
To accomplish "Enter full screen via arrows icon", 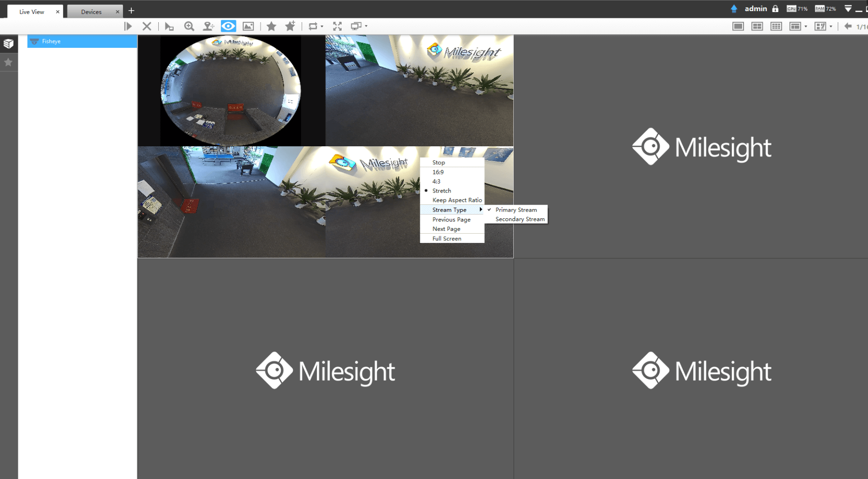I will pos(337,26).
